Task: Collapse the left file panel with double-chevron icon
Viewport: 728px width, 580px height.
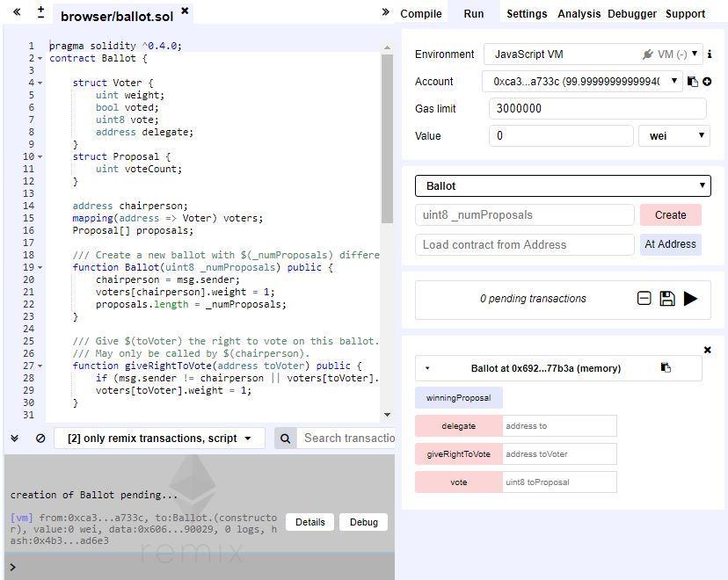Action: tap(17, 12)
